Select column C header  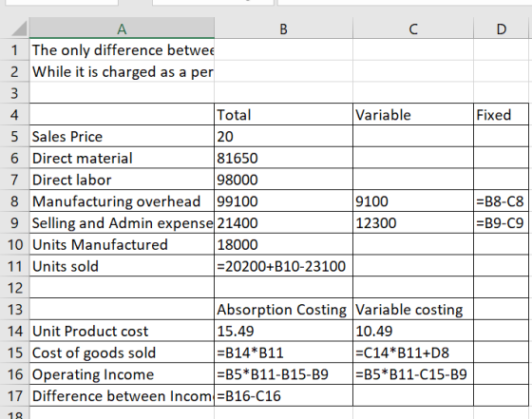pyautogui.click(x=413, y=29)
